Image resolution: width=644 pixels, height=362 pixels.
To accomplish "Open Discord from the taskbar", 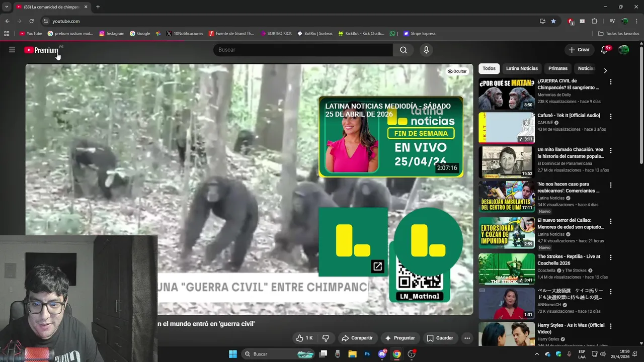I will coord(382,354).
